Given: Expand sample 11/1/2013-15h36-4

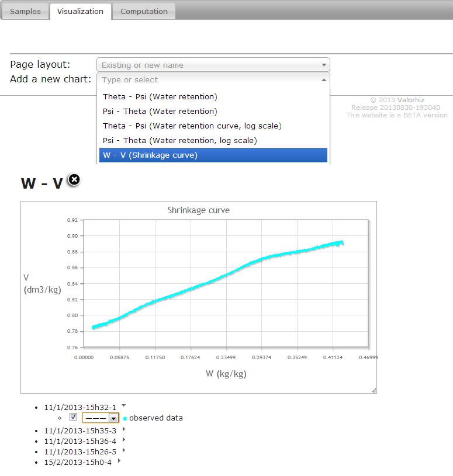Looking at the screenshot, I should click(x=124, y=440).
